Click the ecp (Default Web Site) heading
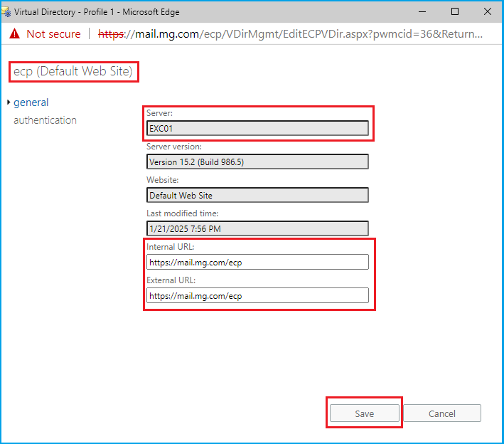The width and height of the screenshot is (504, 444). pos(73,72)
